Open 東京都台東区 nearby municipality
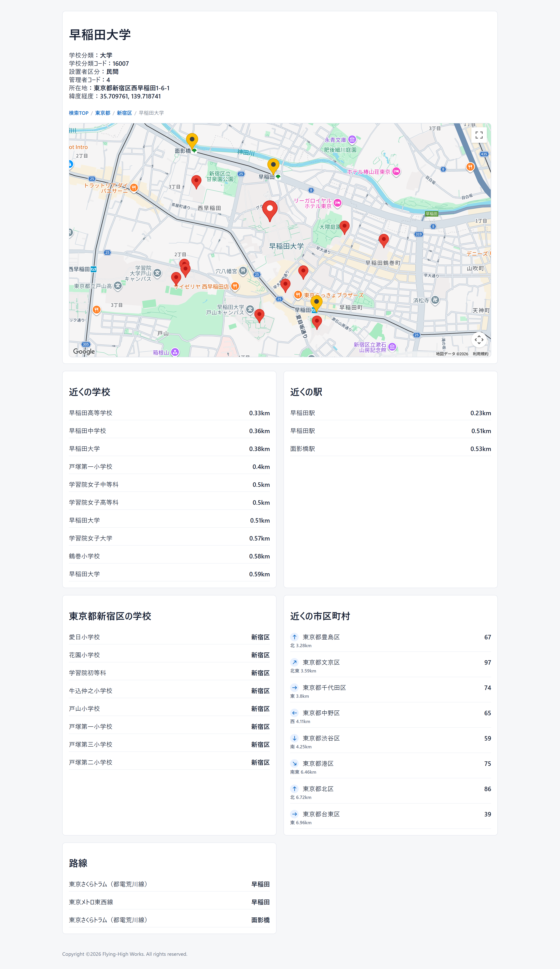 coord(390,818)
